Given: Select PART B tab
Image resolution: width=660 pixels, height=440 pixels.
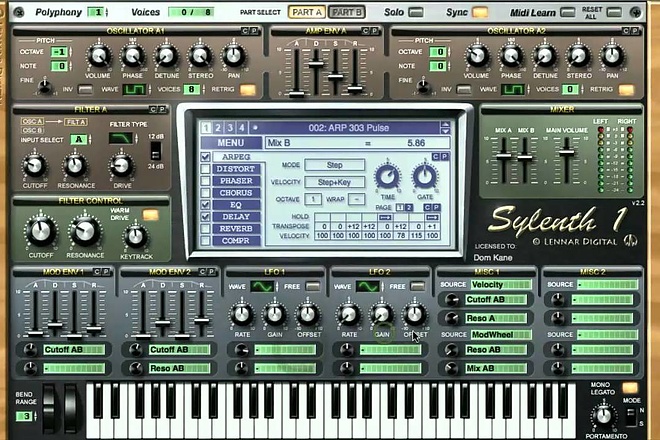Looking at the screenshot, I should (346, 12).
